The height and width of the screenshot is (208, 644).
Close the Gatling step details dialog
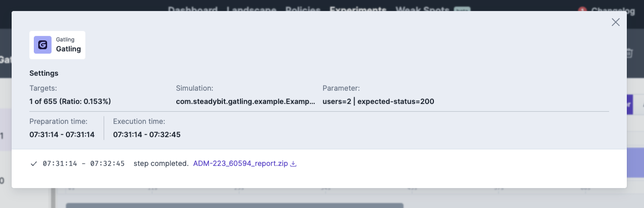[x=615, y=22]
